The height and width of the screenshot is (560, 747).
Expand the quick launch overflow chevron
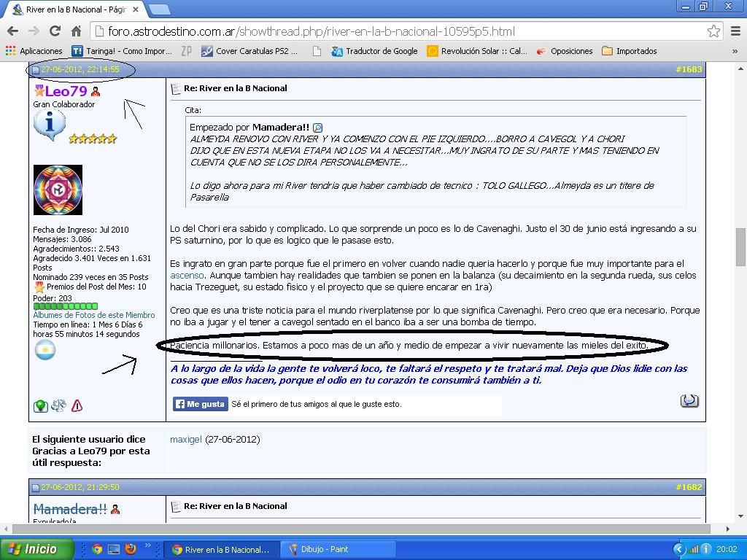[x=148, y=546]
